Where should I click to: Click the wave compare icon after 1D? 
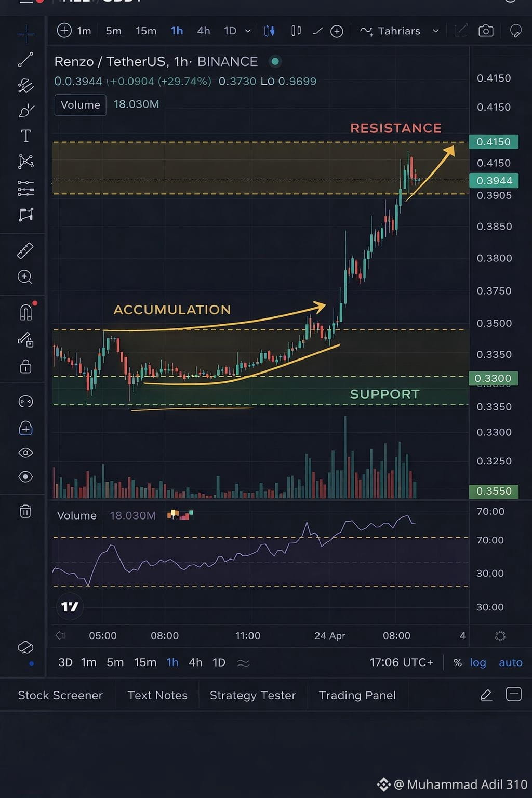click(x=243, y=663)
